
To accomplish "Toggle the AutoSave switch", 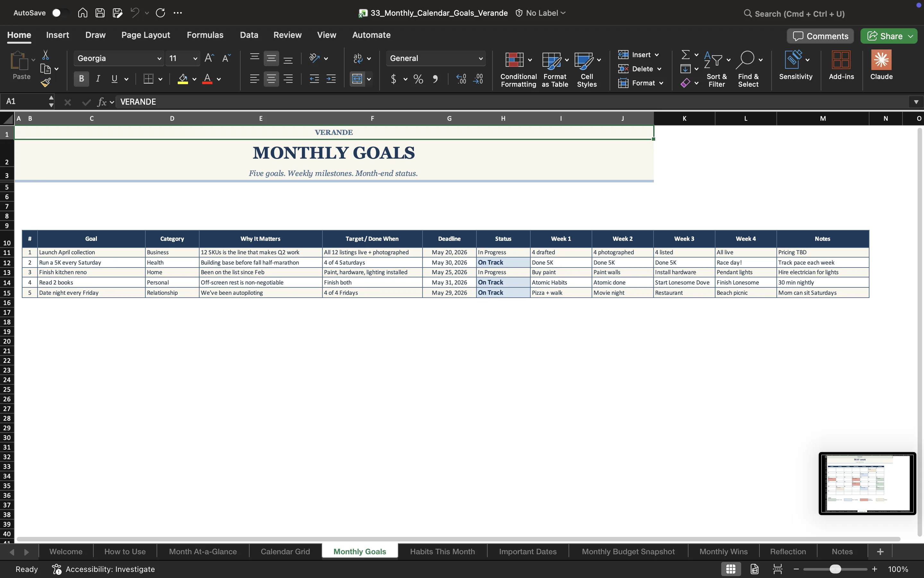I will (60, 13).
